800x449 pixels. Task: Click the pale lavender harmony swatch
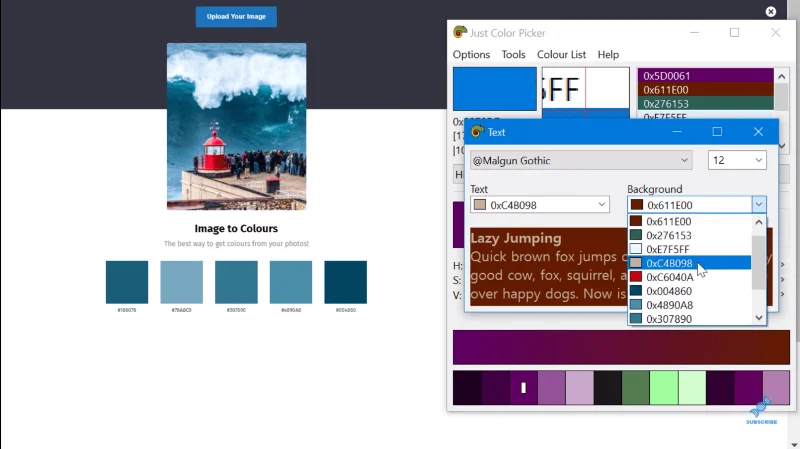[580, 388]
